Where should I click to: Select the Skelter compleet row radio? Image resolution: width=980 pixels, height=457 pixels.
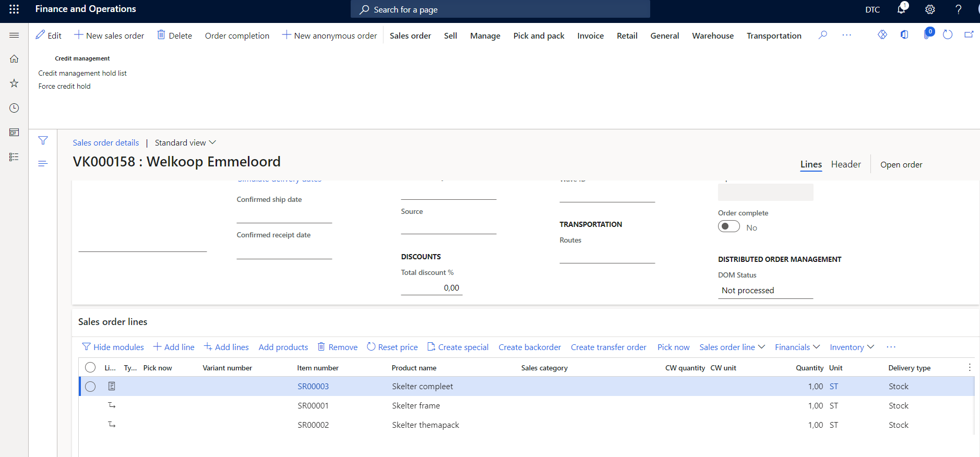click(90, 387)
